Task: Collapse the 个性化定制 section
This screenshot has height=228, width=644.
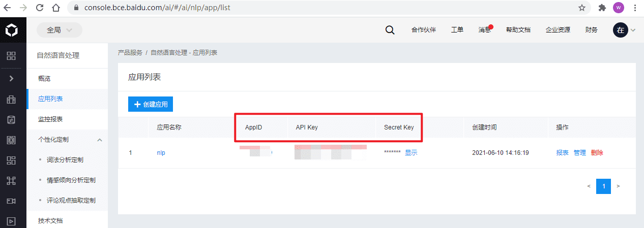Action: pos(100,140)
